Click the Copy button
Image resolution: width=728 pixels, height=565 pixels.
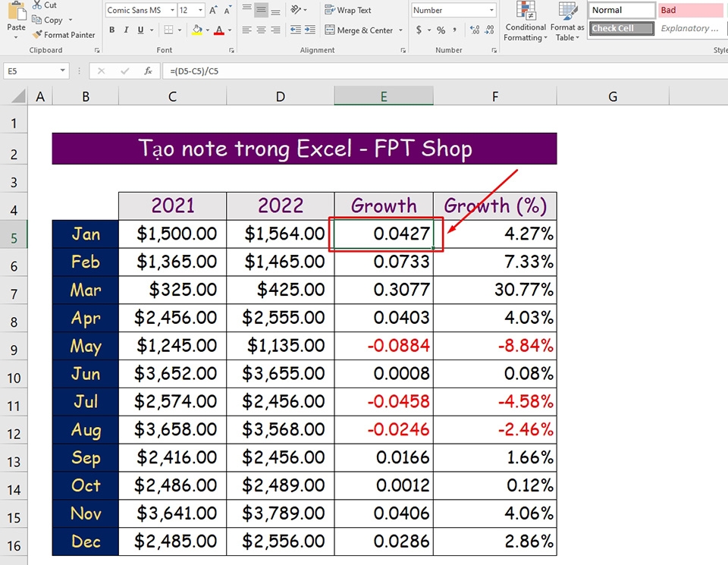click(x=47, y=20)
